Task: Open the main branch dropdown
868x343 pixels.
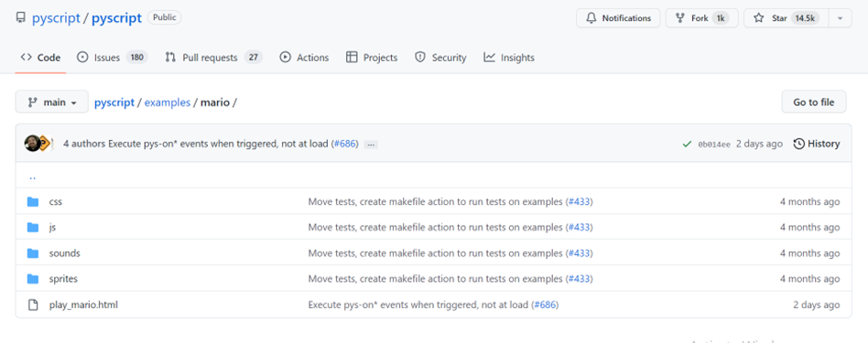Action: 51,102
